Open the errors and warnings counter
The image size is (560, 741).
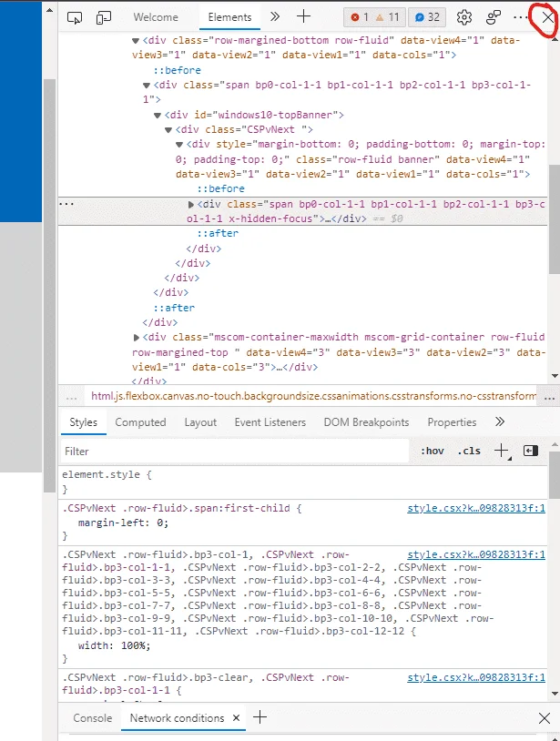tap(374, 17)
